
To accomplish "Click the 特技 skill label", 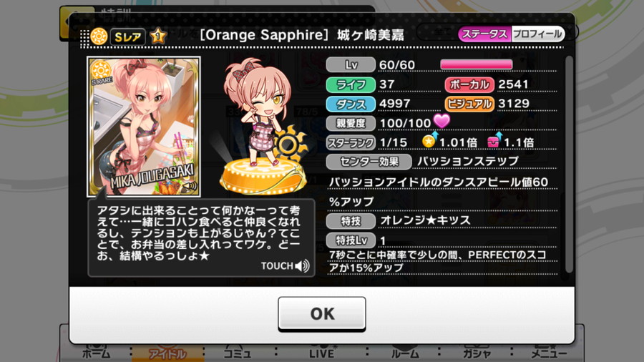I will tap(351, 221).
